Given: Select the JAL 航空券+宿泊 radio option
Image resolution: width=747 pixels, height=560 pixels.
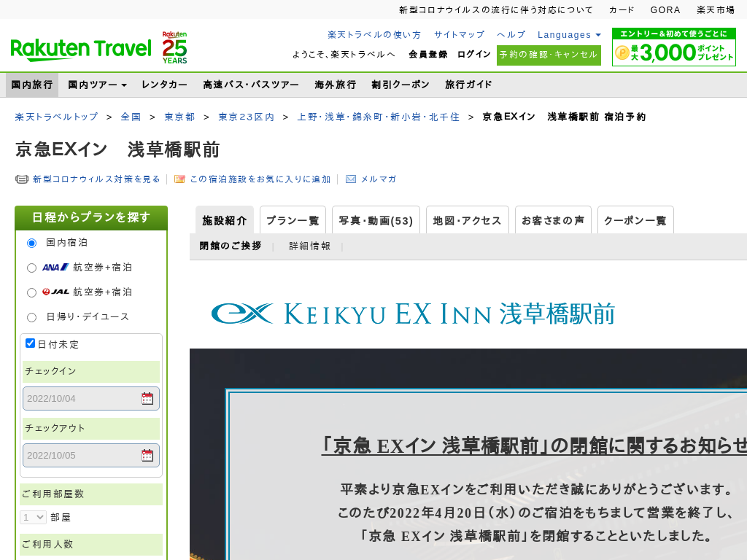Looking at the screenshot, I should (32, 293).
